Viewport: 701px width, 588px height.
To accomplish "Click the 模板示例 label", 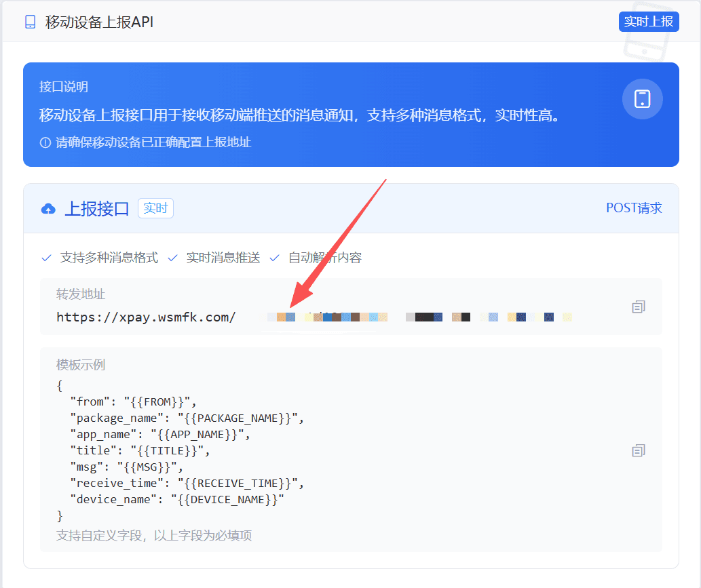I will click(x=81, y=365).
